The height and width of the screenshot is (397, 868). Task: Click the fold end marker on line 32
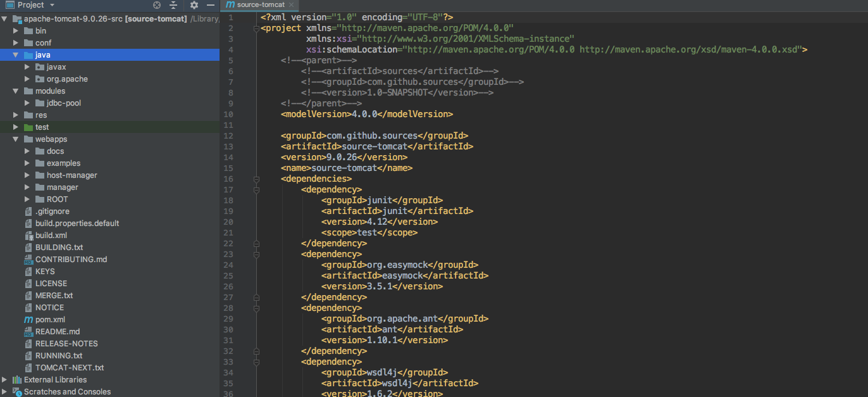point(256,351)
